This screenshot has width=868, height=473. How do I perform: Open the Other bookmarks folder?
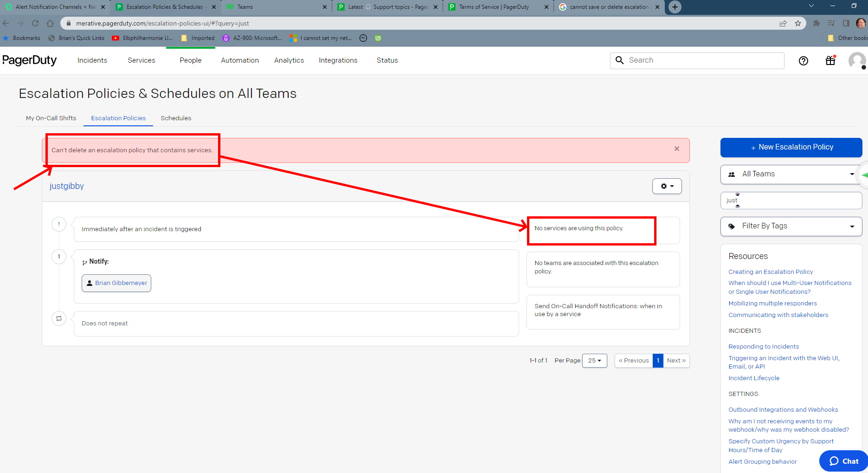(x=848, y=38)
